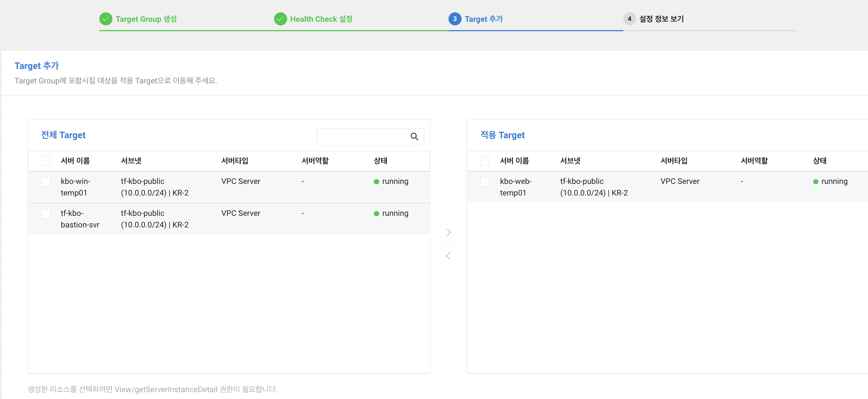
Task: Click the right arrow to add target
Action: [x=449, y=232]
